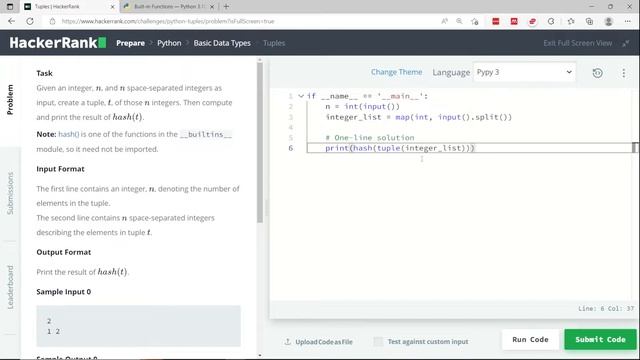Click the round red extension icon

click(x=532, y=21)
